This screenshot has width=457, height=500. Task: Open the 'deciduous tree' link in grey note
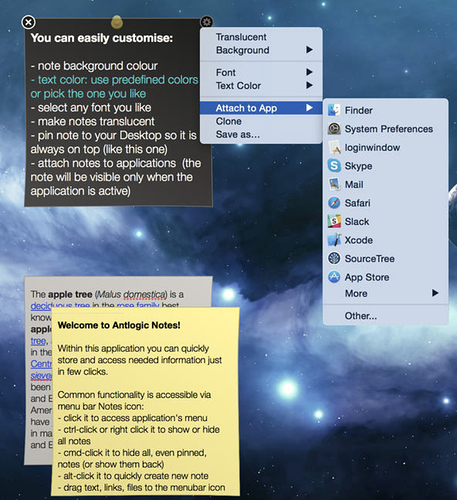[x=60, y=305]
